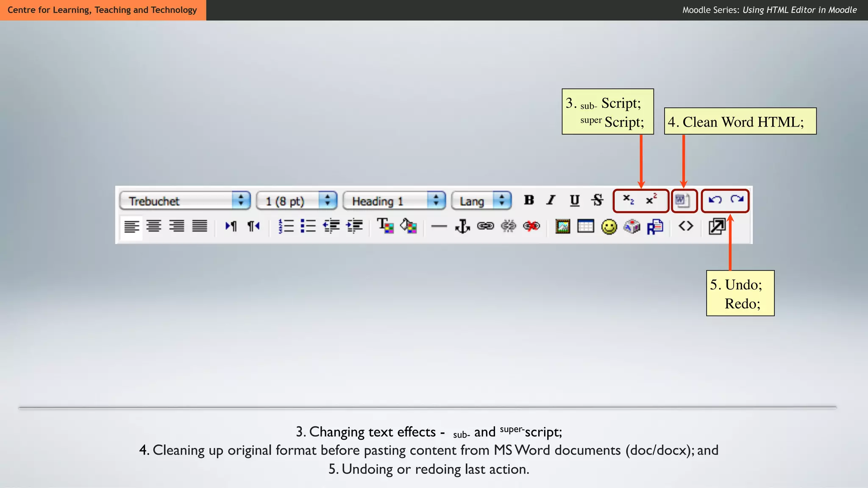
Task: Choose the font color tool
Action: pyautogui.click(x=386, y=226)
